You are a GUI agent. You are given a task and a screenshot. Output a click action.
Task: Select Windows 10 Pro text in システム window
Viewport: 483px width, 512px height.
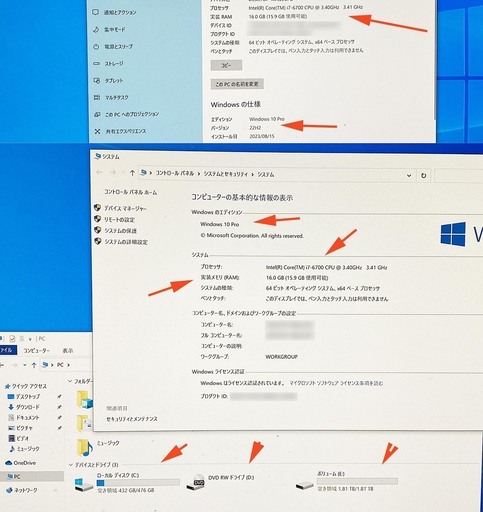click(x=219, y=224)
